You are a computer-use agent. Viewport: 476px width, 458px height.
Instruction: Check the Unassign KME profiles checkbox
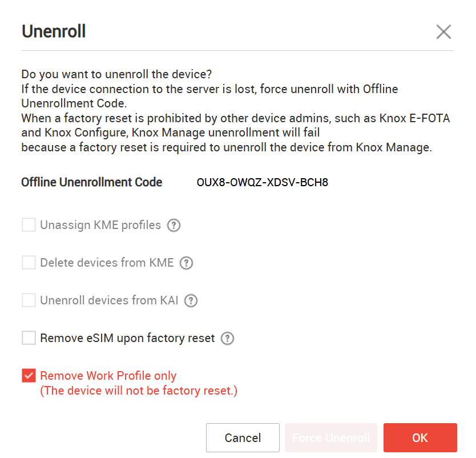point(29,225)
